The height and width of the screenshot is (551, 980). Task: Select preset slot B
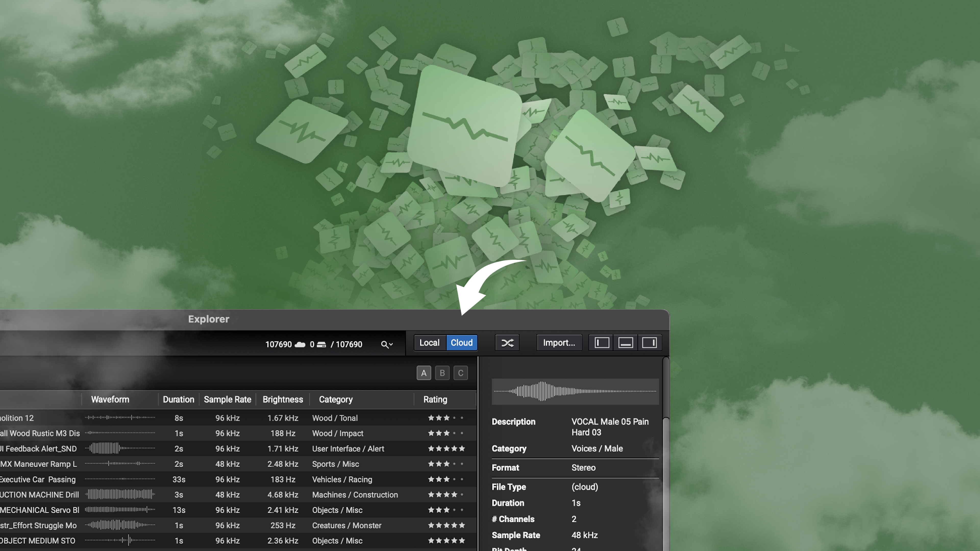442,373
